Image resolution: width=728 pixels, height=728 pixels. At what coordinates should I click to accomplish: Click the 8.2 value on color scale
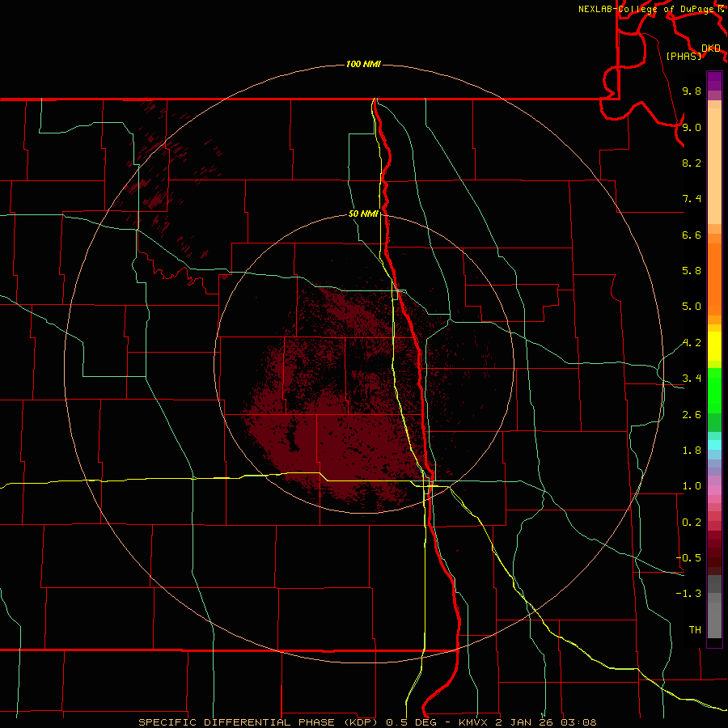coord(692,163)
